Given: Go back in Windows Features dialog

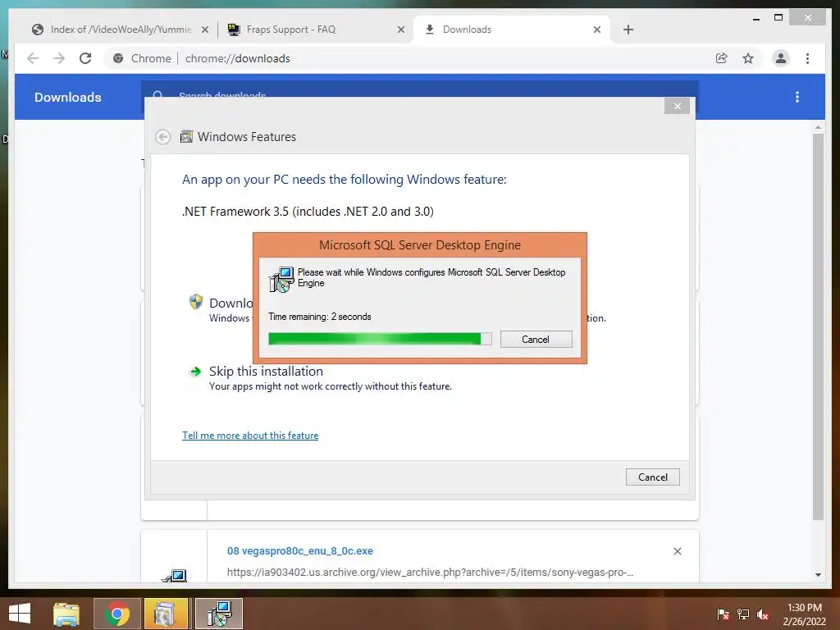Looking at the screenshot, I should pos(163,137).
